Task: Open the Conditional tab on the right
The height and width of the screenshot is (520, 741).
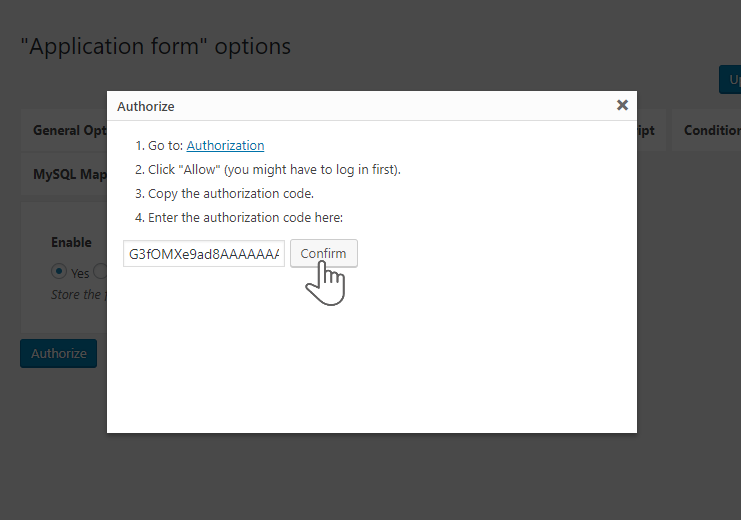Action: 707,130
